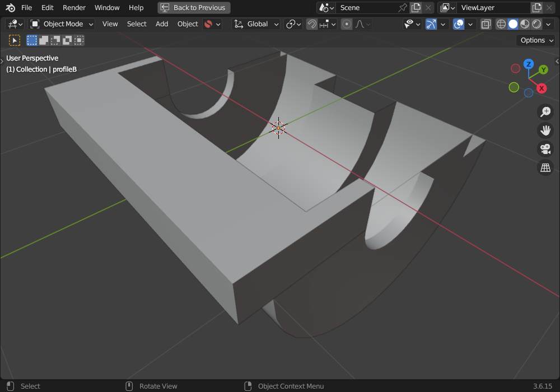Click the pan hand viewport button
Viewport: 560px width, 392px height.
click(x=545, y=130)
